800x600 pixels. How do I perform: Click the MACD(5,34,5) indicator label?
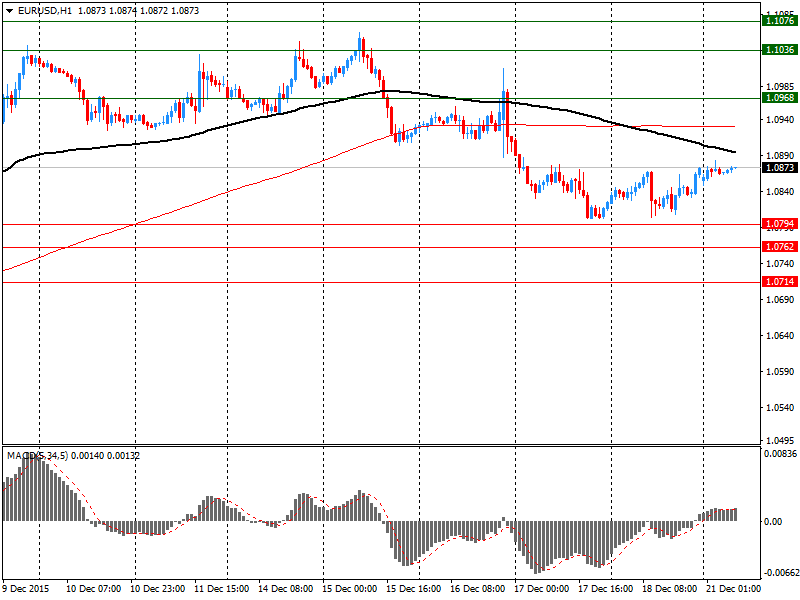pos(37,456)
